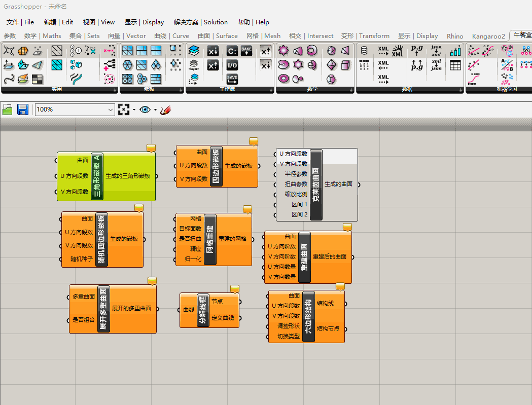Image resolution: width=532 pixels, height=405 pixels.
Task: Click the database cylinder icon
Action: point(364,51)
